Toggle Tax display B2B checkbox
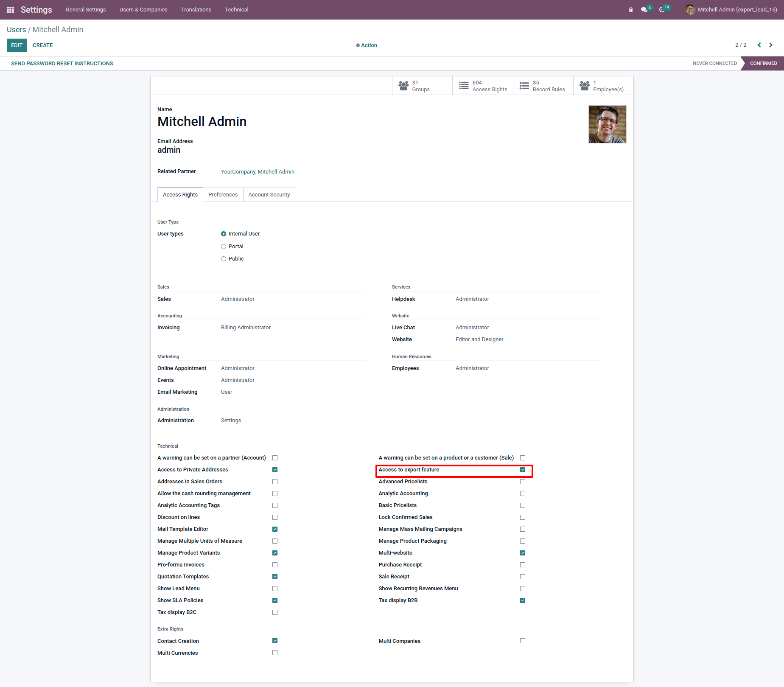 click(523, 600)
